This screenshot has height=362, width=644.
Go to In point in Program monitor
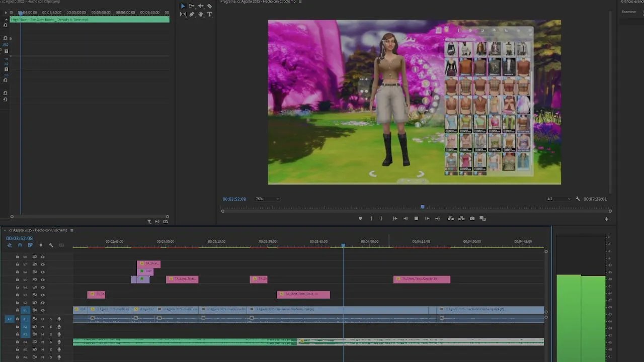pyautogui.click(x=395, y=219)
